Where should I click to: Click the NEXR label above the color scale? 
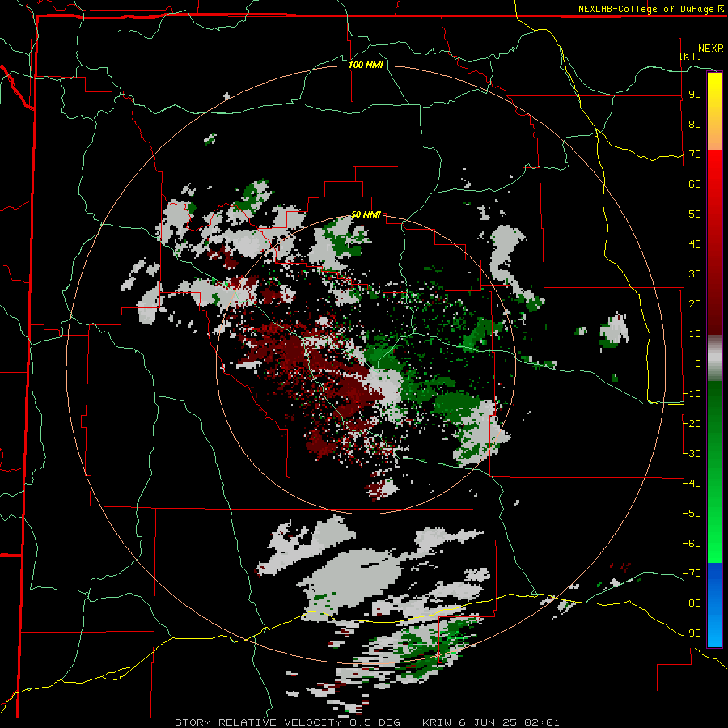[711, 49]
